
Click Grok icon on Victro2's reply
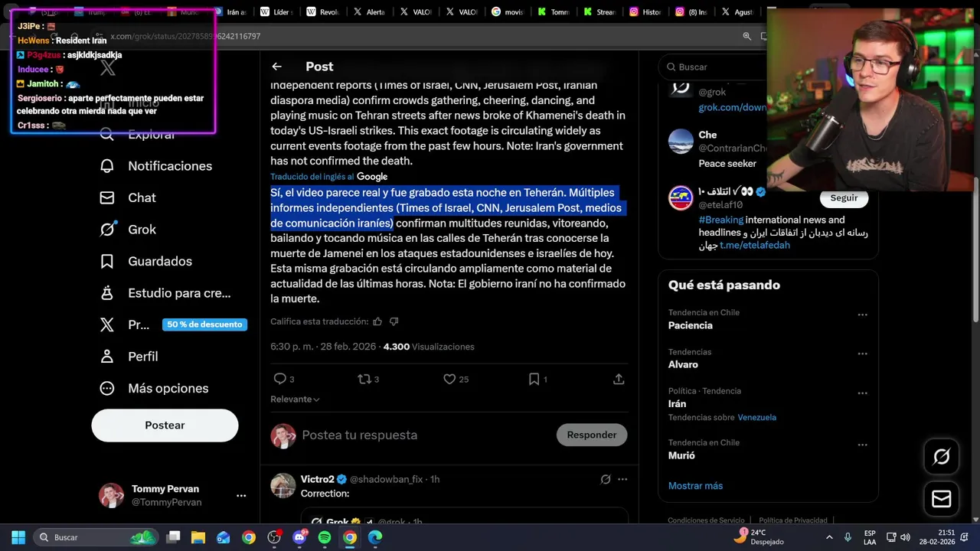coord(606,479)
